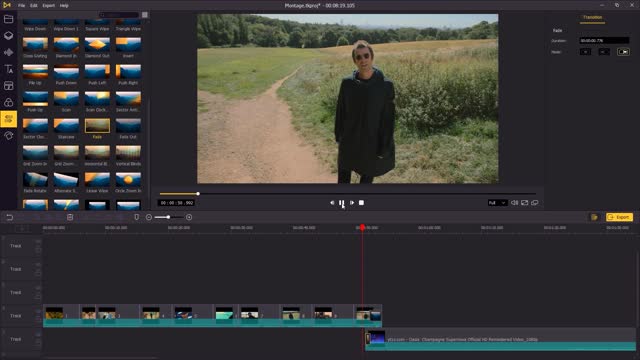Click the fullscreen preview icon
Viewport: 640px width, 360px height.
pyautogui.click(x=524, y=203)
